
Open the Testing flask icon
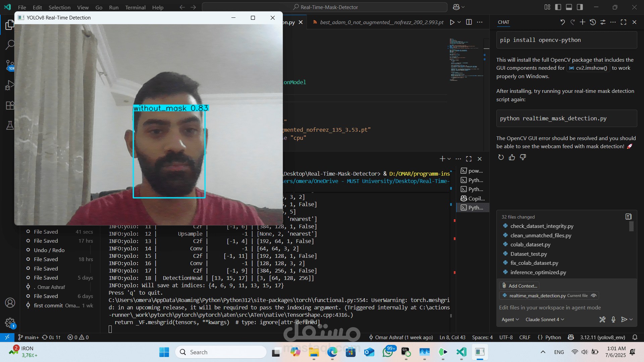tap(10, 125)
